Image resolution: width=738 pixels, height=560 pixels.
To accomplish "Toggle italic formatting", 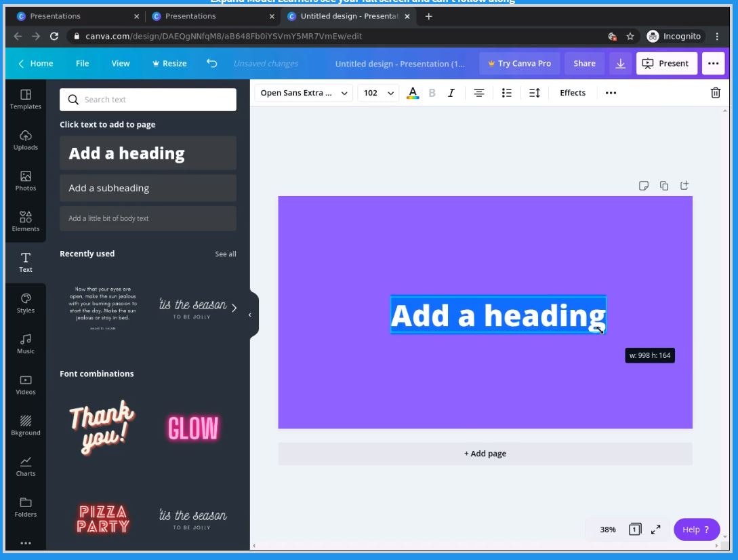I will (451, 93).
